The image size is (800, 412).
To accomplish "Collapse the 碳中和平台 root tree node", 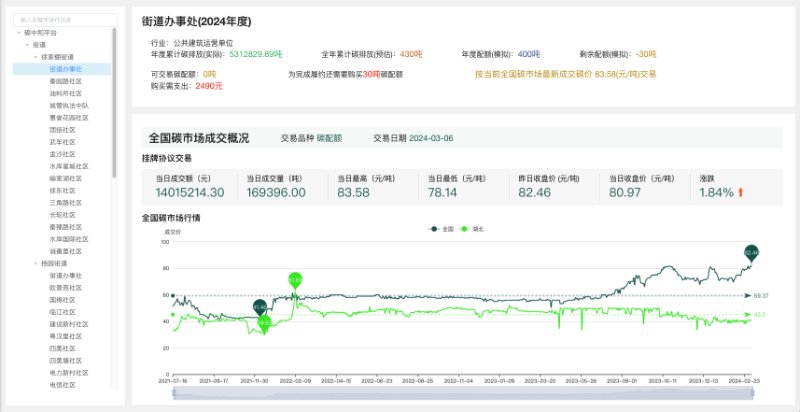I will point(20,32).
